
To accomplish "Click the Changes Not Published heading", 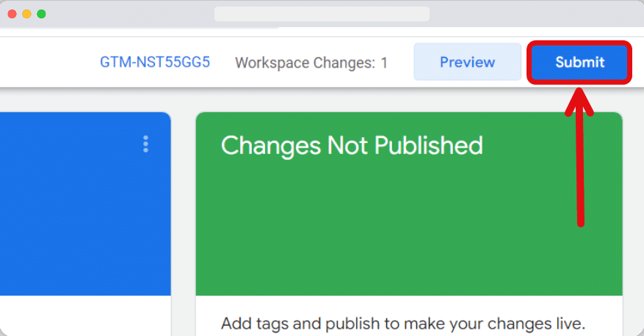I will (x=352, y=146).
